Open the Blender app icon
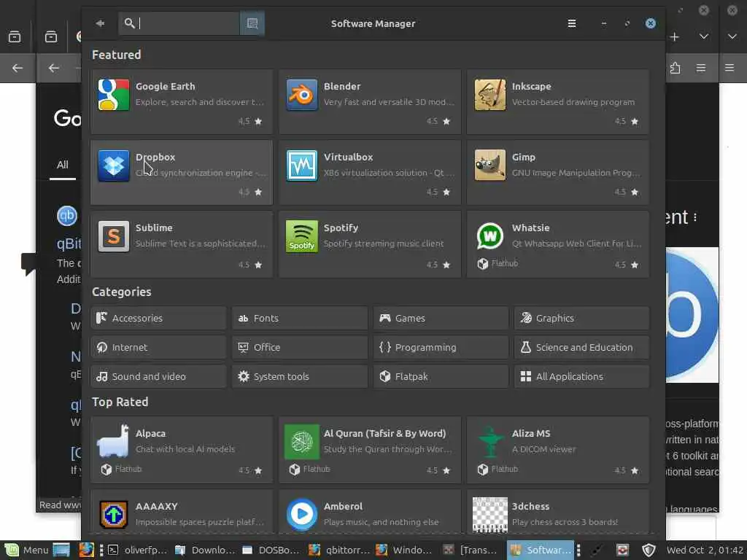Image resolution: width=747 pixels, height=560 pixels. 301,95
